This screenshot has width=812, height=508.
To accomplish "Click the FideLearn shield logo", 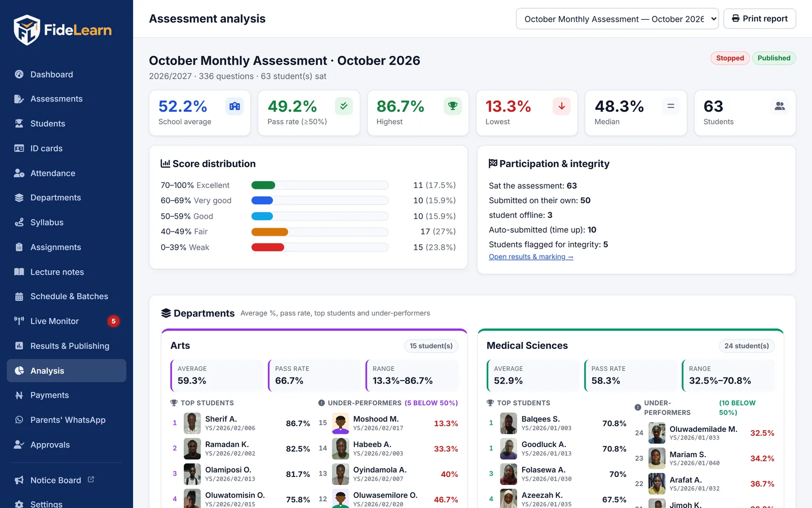I will click(27, 30).
